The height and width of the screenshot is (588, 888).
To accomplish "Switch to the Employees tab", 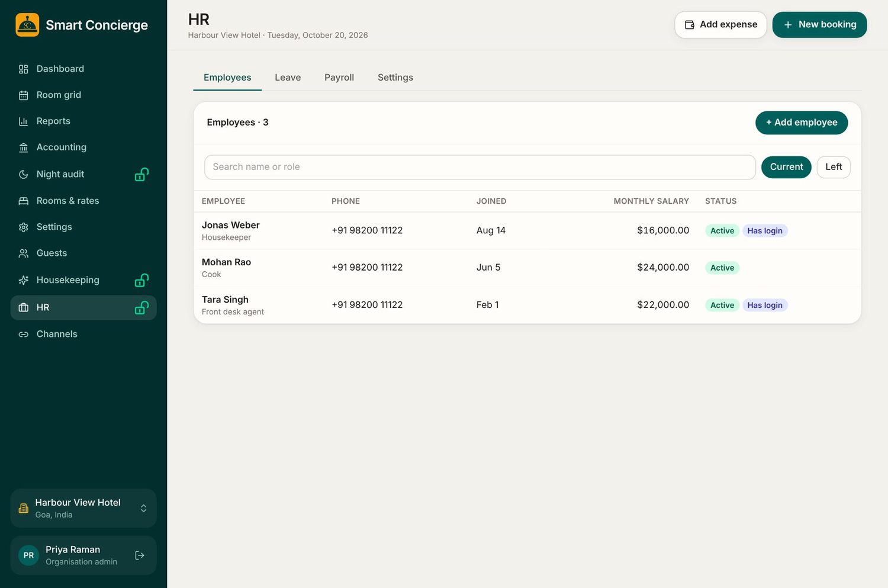I will [227, 78].
